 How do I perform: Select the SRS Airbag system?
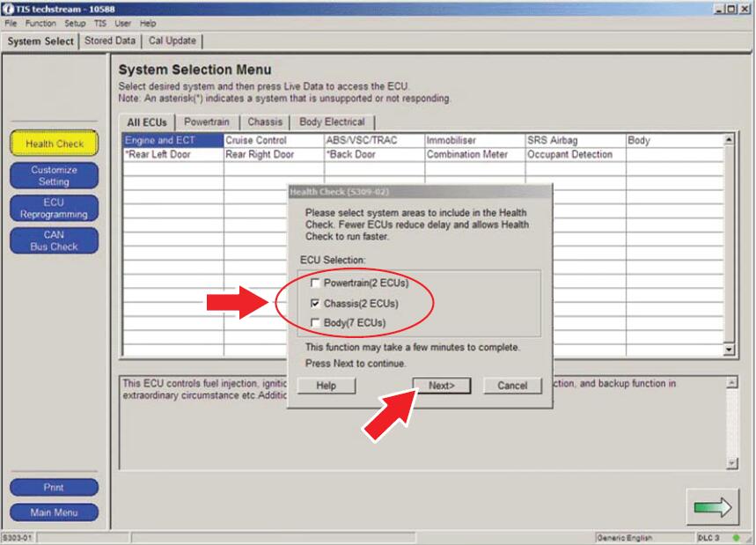point(576,140)
